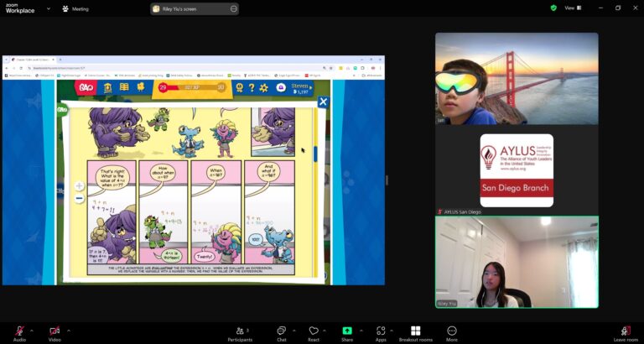Open the React emoji menu
Viewport: 644px width, 344px height.
tap(314, 333)
